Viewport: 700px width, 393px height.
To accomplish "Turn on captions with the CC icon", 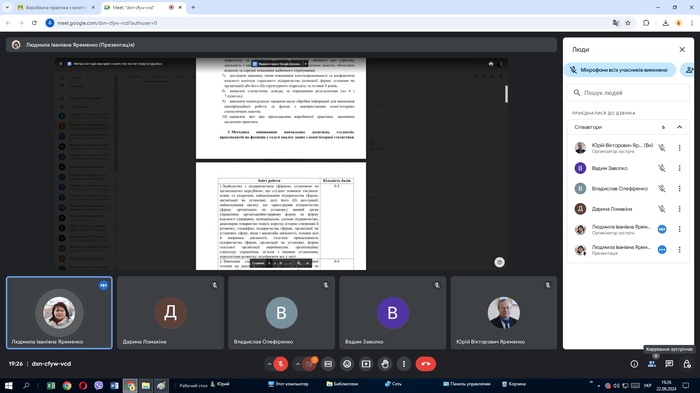I will [328, 364].
